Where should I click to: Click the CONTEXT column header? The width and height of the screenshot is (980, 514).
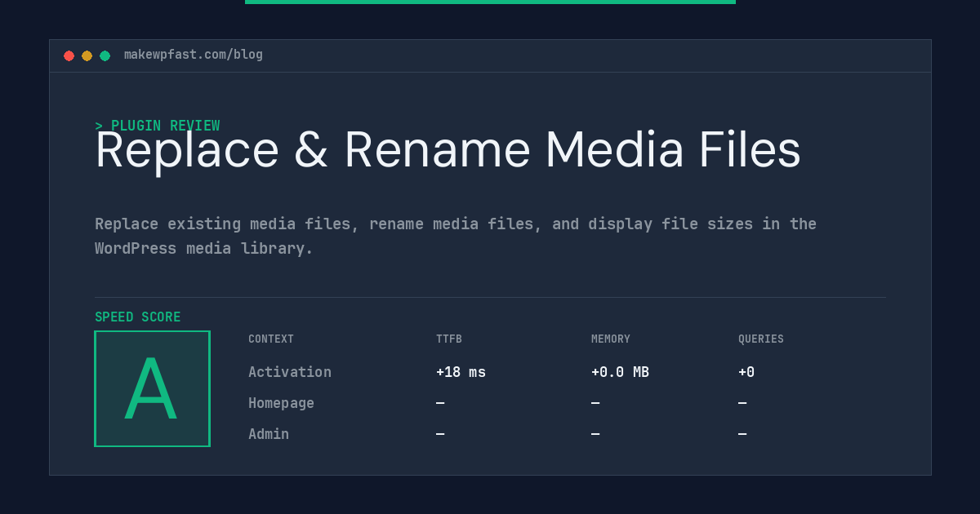(271, 339)
